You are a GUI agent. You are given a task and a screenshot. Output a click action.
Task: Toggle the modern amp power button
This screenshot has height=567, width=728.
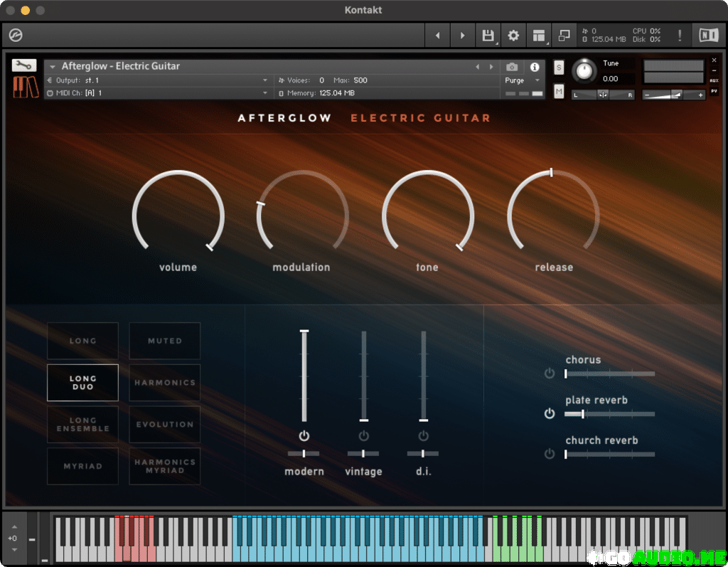click(x=304, y=435)
